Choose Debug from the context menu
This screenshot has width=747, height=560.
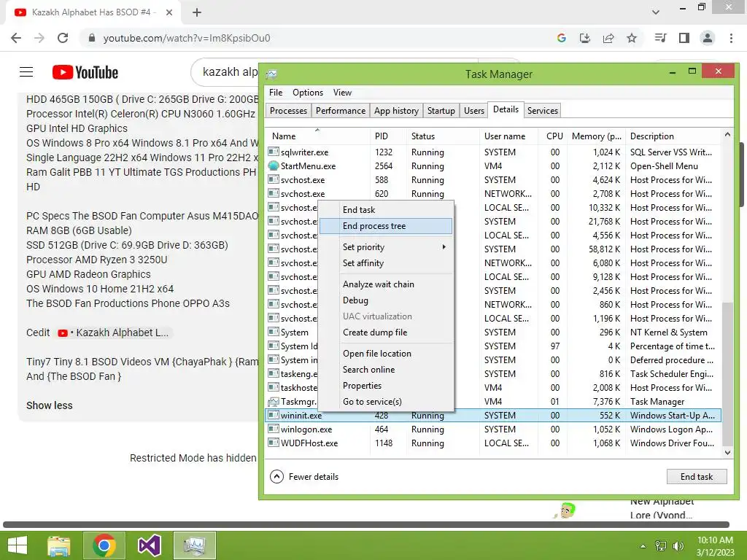[x=386, y=300]
